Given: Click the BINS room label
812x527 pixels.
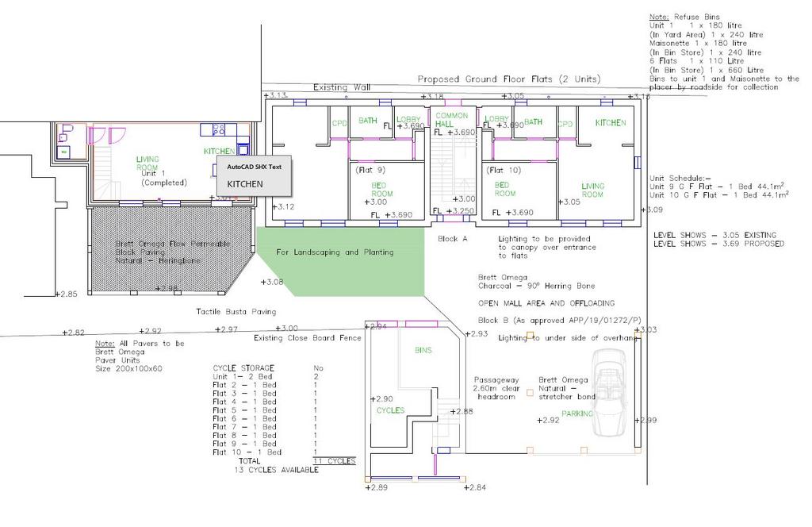Looking at the screenshot, I should 423,350.
